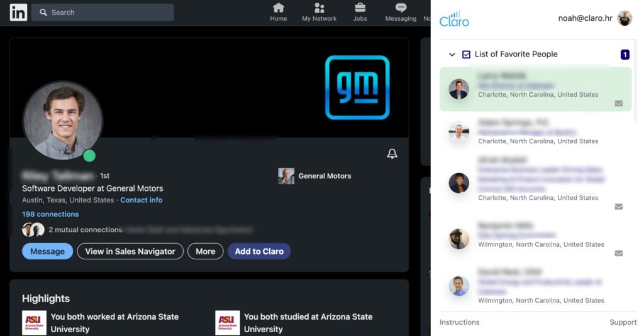
Task: Click 'You both worked at Arizona State University'
Action: click(114, 323)
